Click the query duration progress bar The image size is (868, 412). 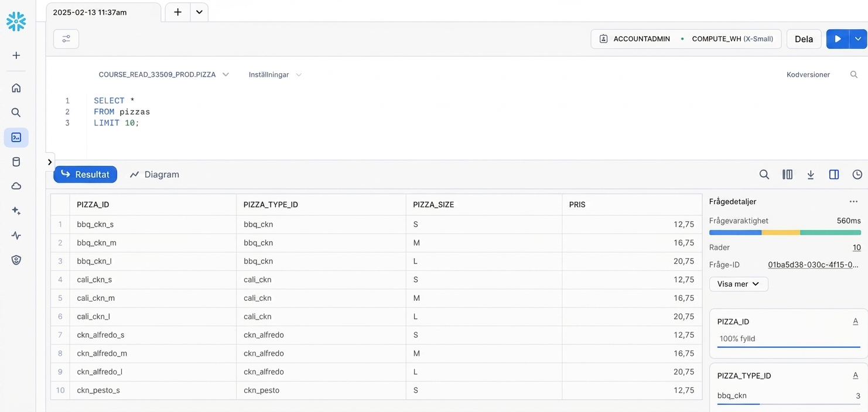point(785,232)
